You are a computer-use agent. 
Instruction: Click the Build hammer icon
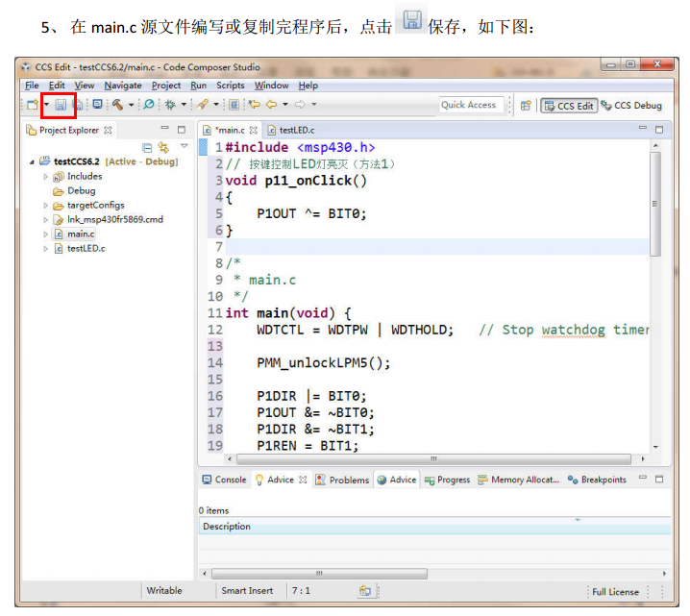point(117,105)
